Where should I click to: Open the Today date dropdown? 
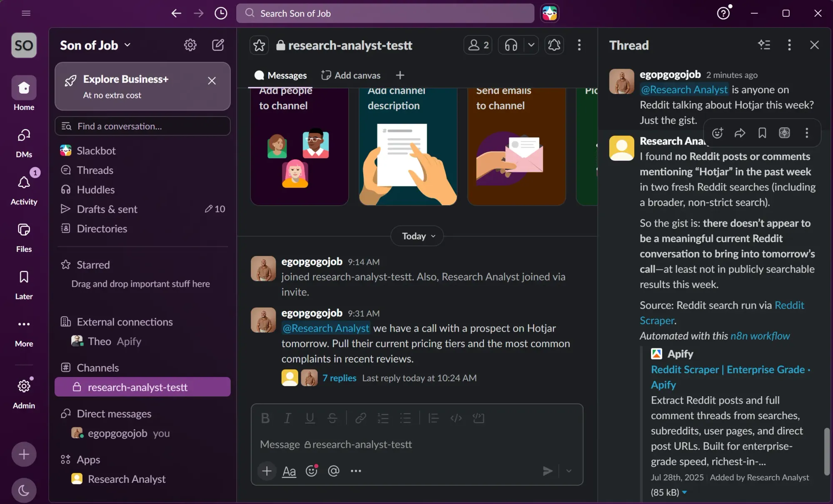(417, 236)
